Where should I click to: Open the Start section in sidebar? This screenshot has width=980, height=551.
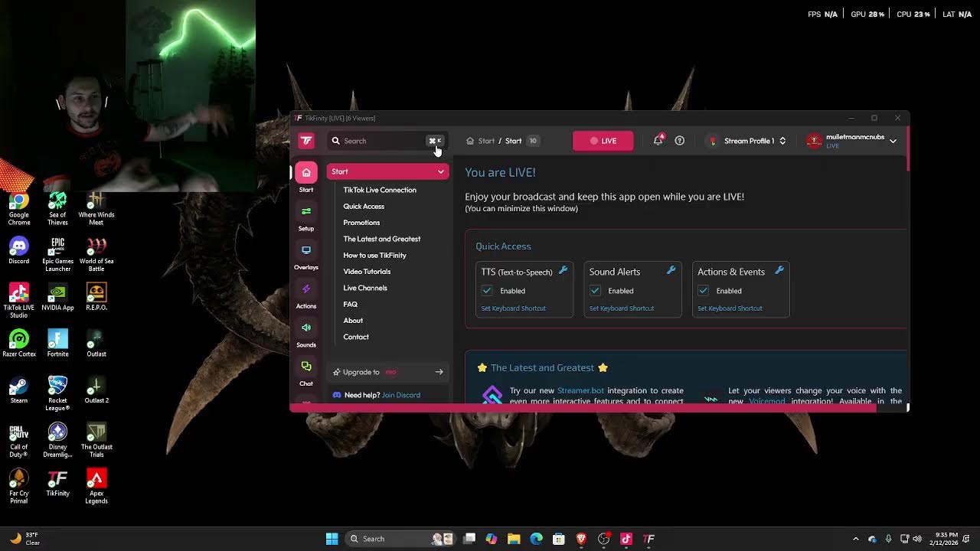tap(306, 177)
